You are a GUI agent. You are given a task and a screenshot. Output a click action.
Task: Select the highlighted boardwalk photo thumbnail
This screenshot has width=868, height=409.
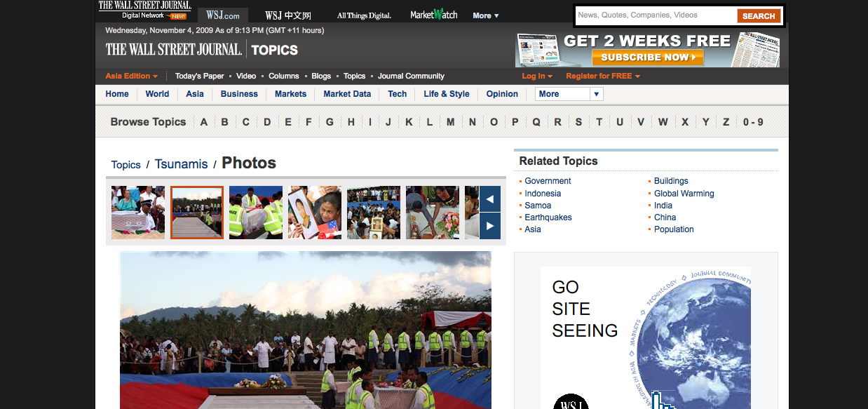(x=197, y=213)
